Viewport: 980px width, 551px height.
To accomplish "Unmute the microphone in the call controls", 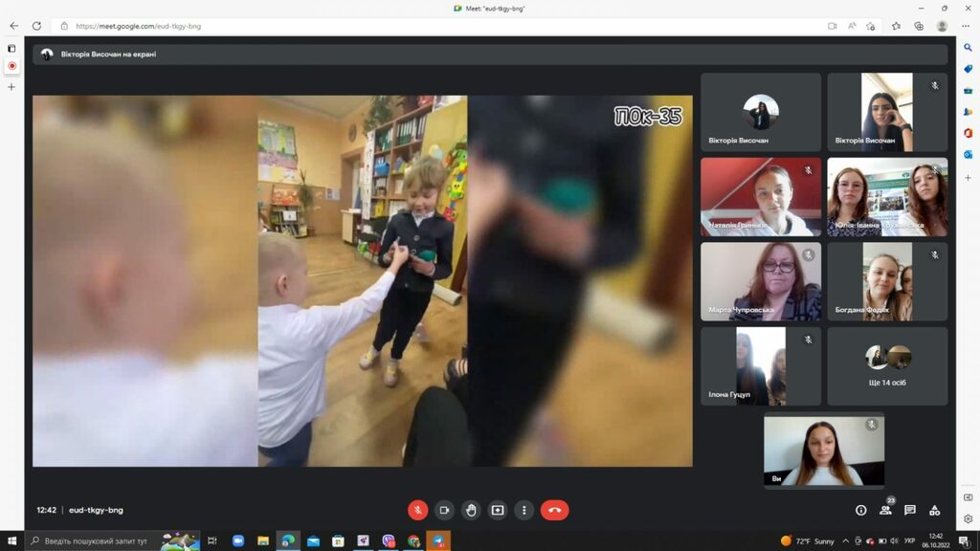I will (417, 510).
